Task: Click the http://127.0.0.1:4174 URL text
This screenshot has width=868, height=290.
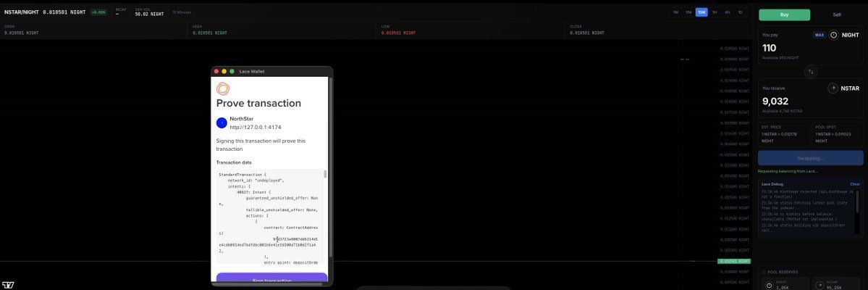Action: [x=256, y=127]
